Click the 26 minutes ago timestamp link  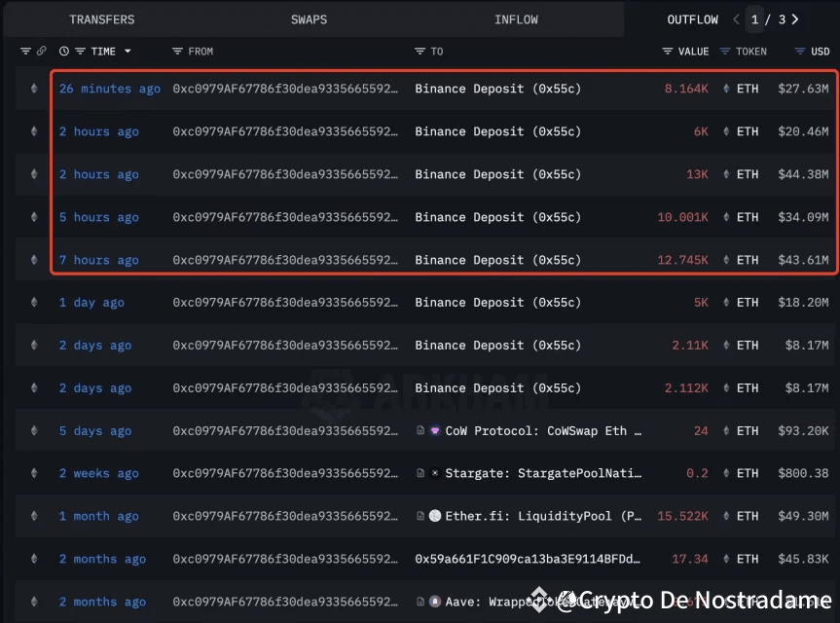click(109, 88)
